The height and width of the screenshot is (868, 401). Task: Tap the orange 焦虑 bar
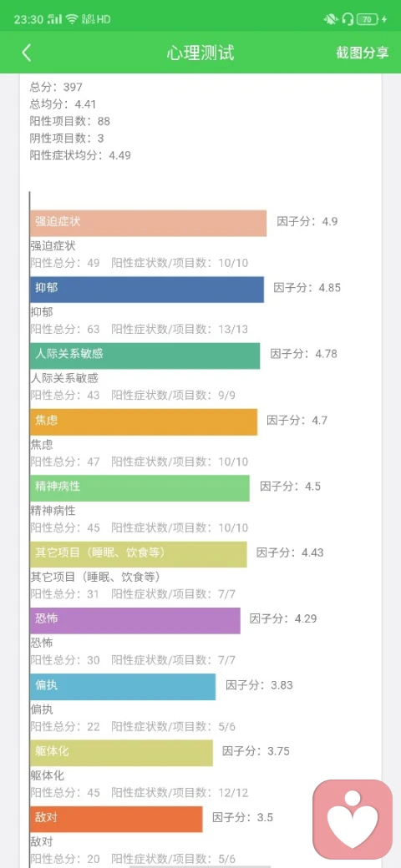coord(144,421)
